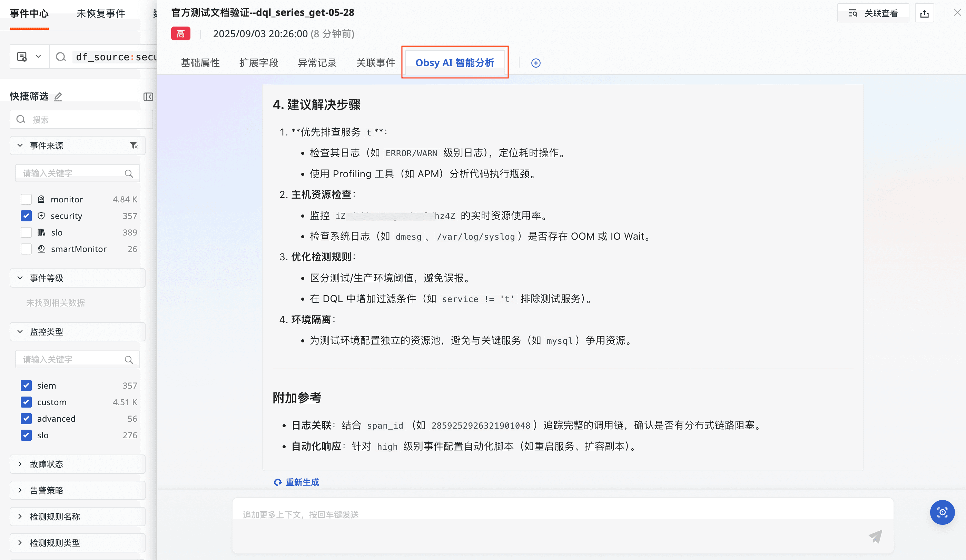Image resolution: width=966 pixels, height=560 pixels.
Task: Collapse the 事件来源 section
Action: pyautogui.click(x=20, y=146)
